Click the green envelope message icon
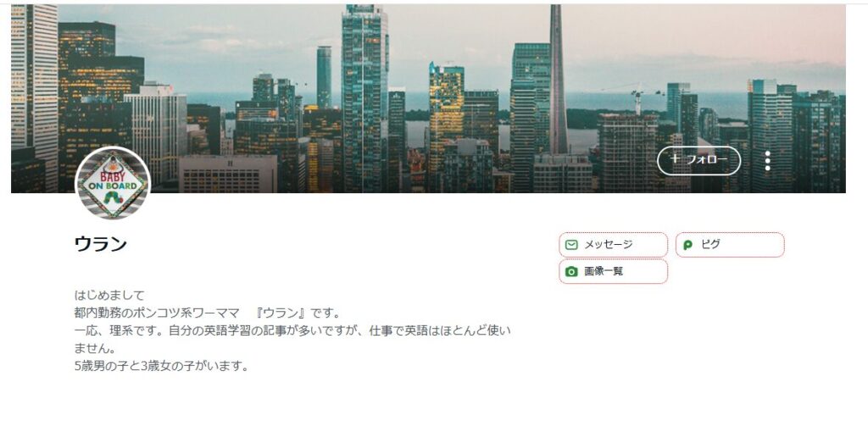The width and height of the screenshot is (868, 427). (x=572, y=245)
